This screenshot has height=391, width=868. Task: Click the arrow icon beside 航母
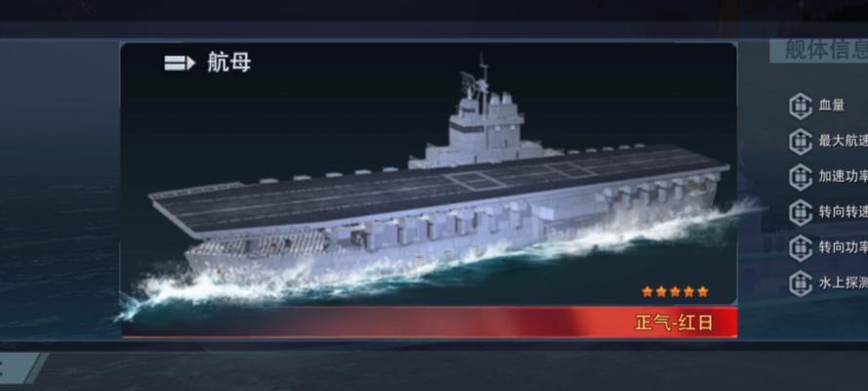click(x=180, y=64)
